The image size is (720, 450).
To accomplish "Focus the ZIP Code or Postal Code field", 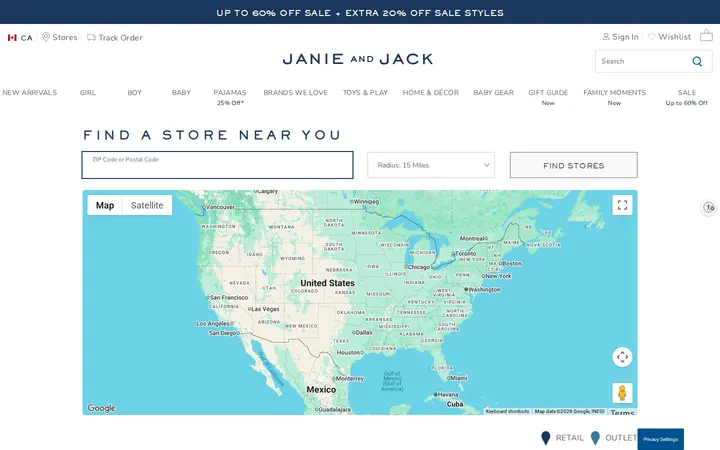I will (218, 165).
